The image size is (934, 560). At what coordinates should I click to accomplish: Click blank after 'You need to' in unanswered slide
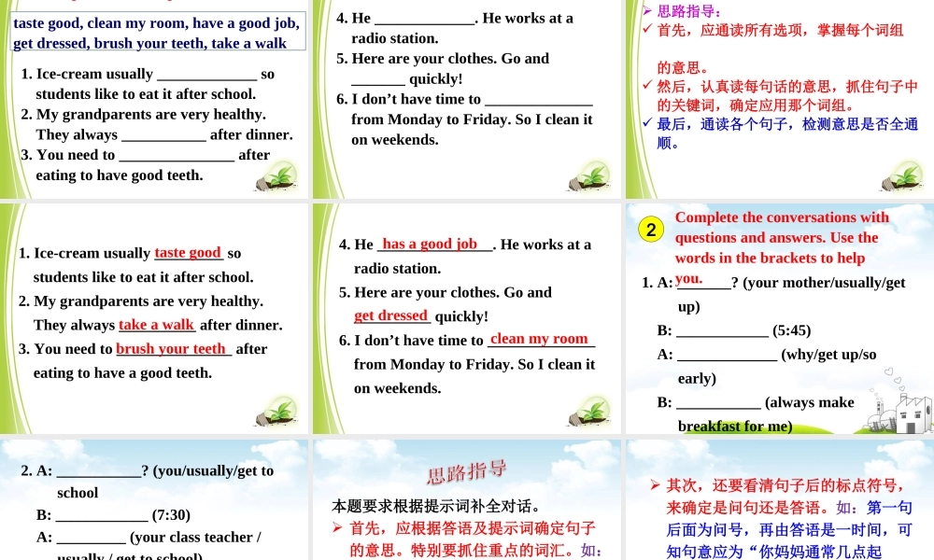pos(177,157)
